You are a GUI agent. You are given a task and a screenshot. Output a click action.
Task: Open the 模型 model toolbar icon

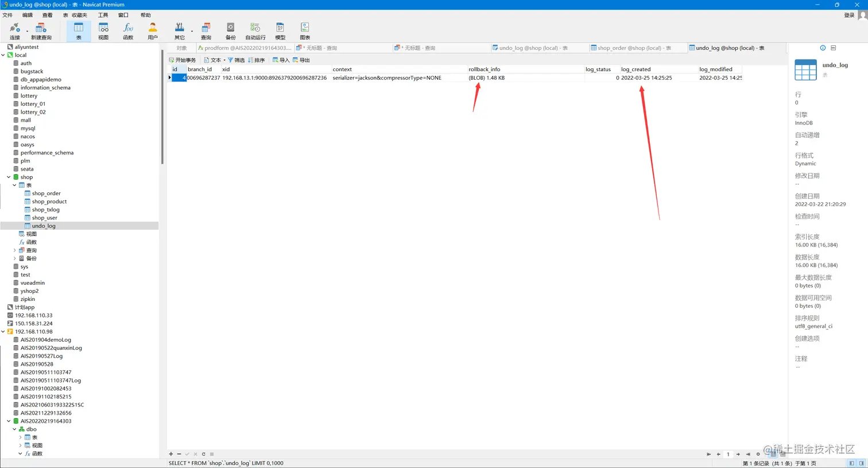pyautogui.click(x=280, y=31)
